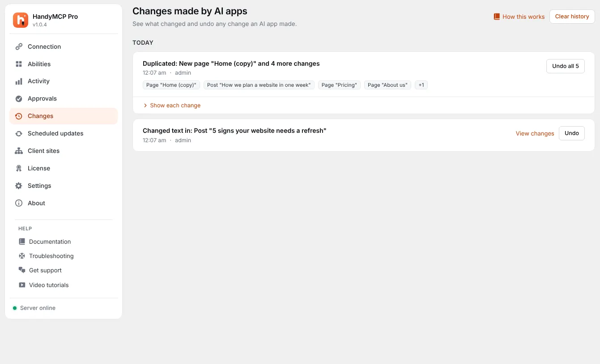The width and height of the screenshot is (600, 364).
Task: Open the Troubleshooting help link
Action: [x=51, y=256]
